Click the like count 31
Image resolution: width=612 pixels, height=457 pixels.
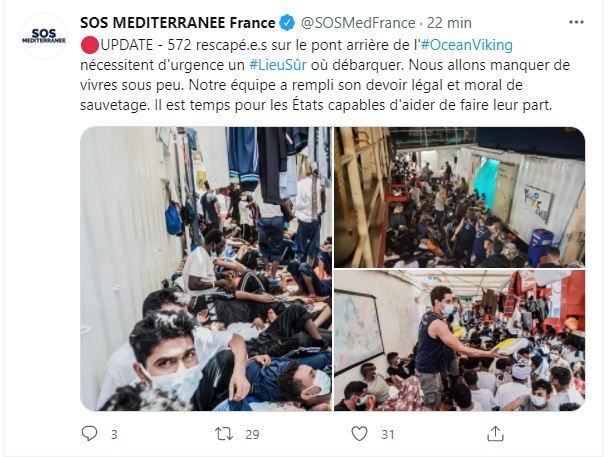[x=388, y=434]
